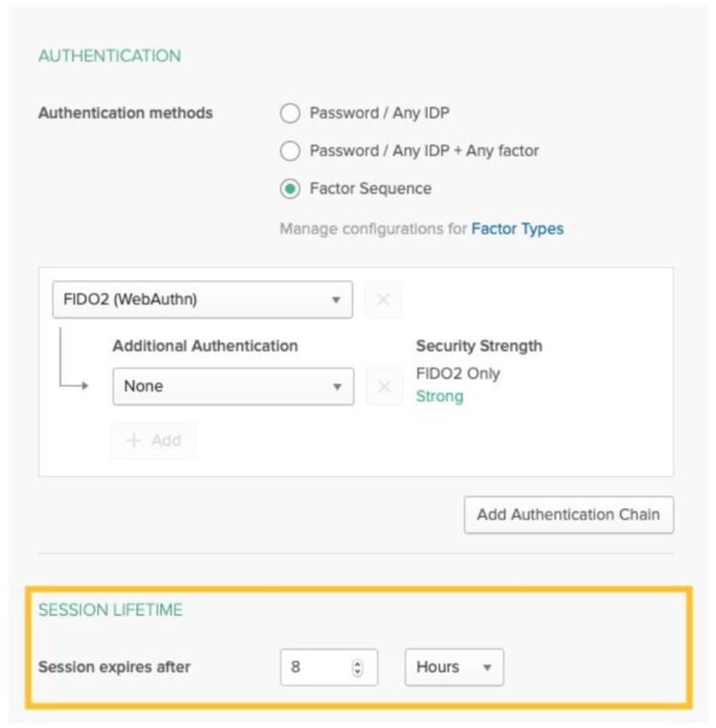This screenshot has height=728, width=716.
Task: Open the Factor Types link
Action: click(517, 229)
